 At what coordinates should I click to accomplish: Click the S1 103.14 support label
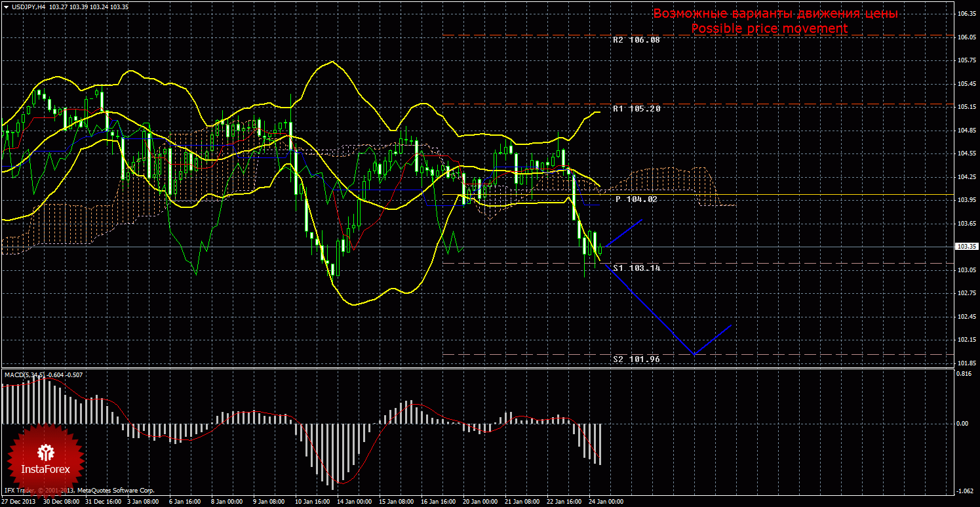(x=637, y=268)
